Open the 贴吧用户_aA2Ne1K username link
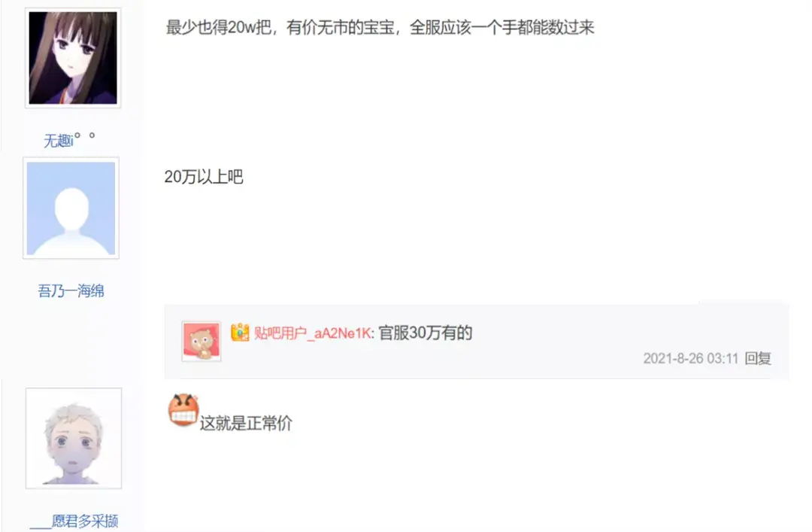The image size is (812, 532). 312,333
